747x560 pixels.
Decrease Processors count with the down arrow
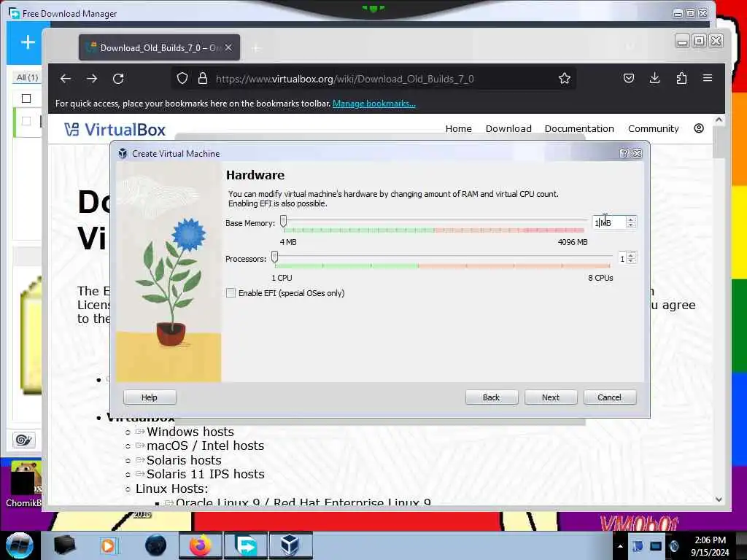631,261
